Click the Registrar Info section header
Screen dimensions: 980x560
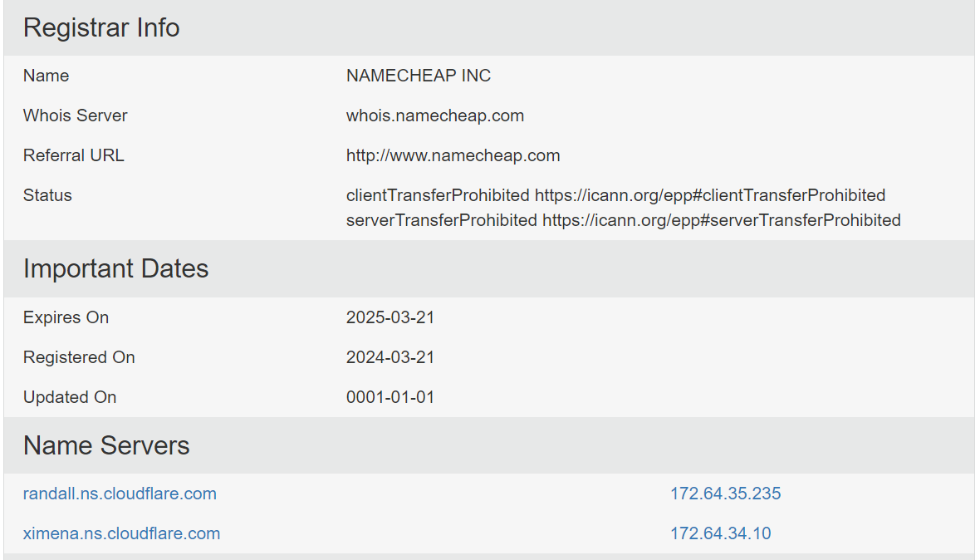(x=101, y=27)
